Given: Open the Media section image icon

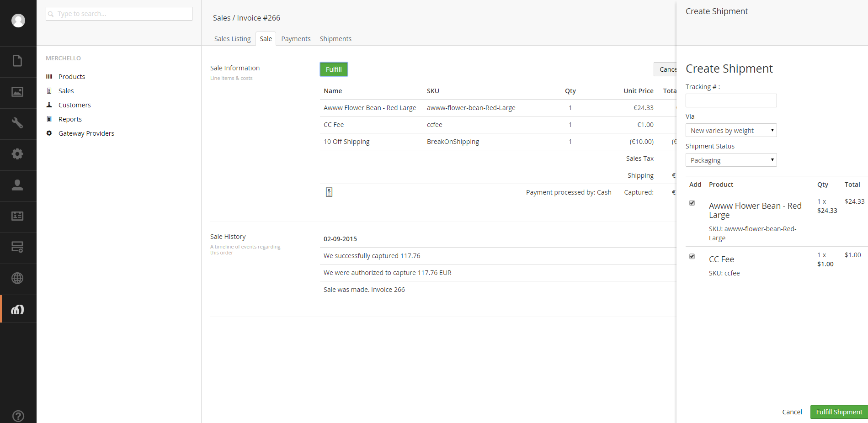Looking at the screenshot, I should (17, 92).
